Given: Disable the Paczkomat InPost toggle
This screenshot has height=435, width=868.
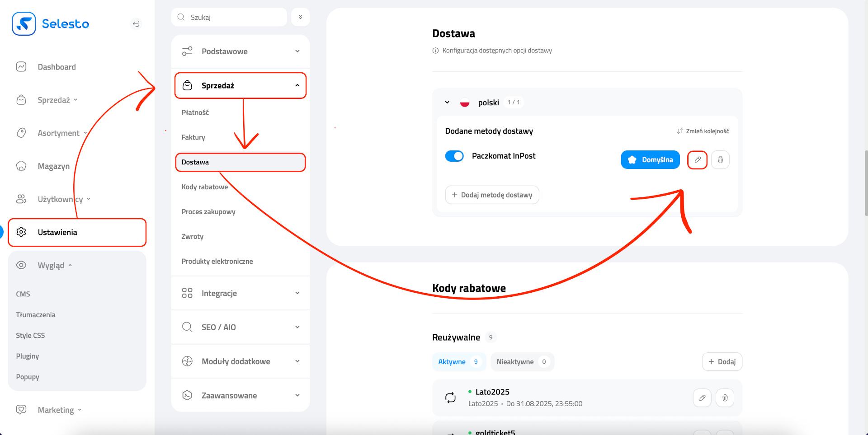Looking at the screenshot, I should (x=454, y=156).
